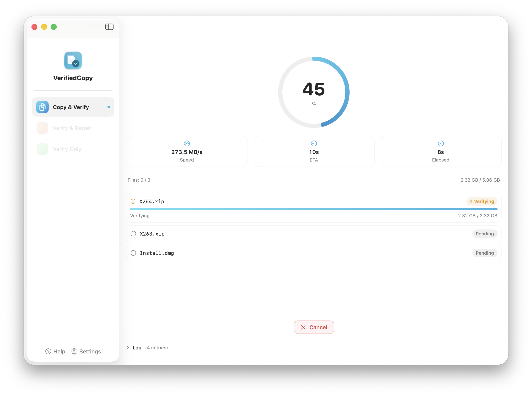The image size is (532, 396).
Task: Click the Verifying status badge on X264.xip
Action: click(482, 201)
